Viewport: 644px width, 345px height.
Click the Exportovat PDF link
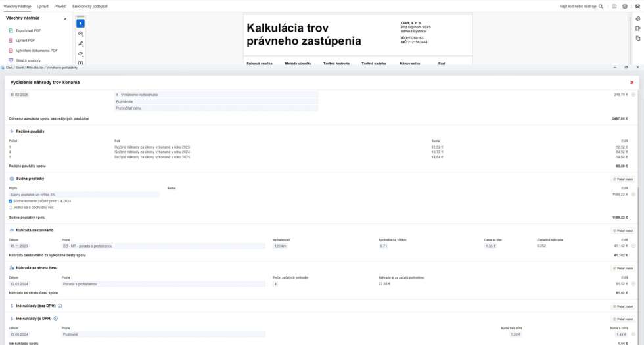28,30
